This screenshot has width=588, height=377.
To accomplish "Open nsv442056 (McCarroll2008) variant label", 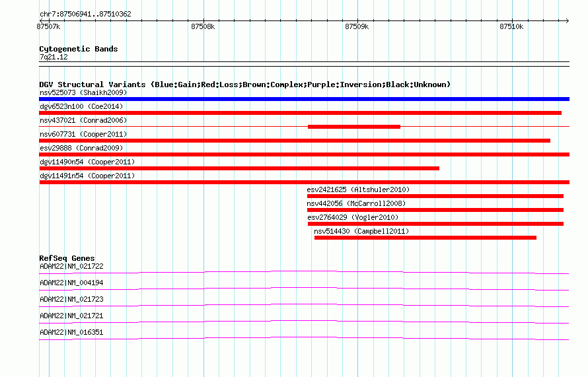I will pyautogui.click(x=356, y=203).
